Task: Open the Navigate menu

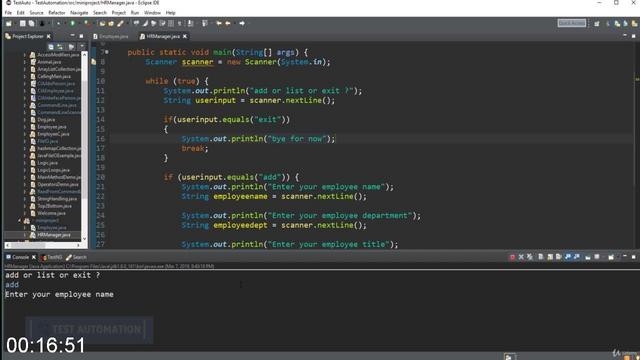Action: pos(79,13)
